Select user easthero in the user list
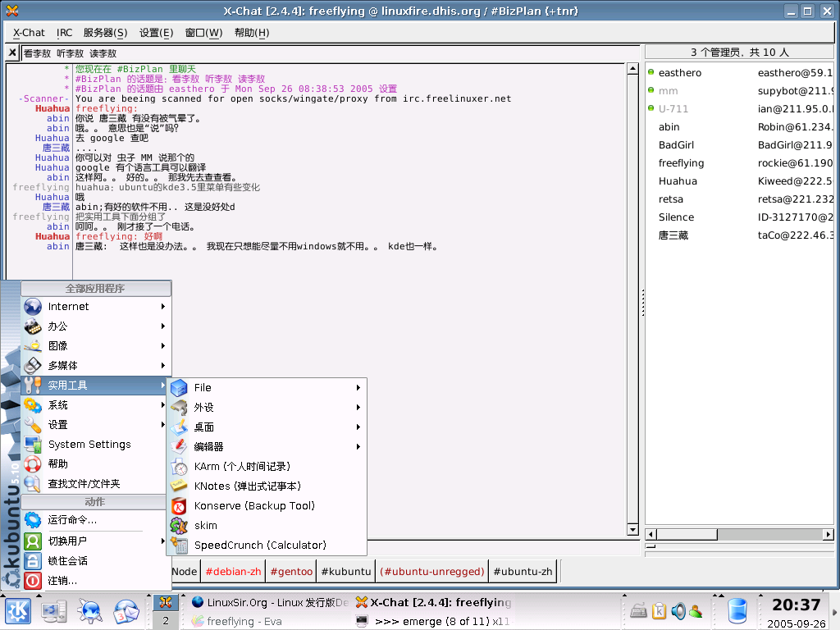This screenshot has height=630, width=840. (740, 73)
